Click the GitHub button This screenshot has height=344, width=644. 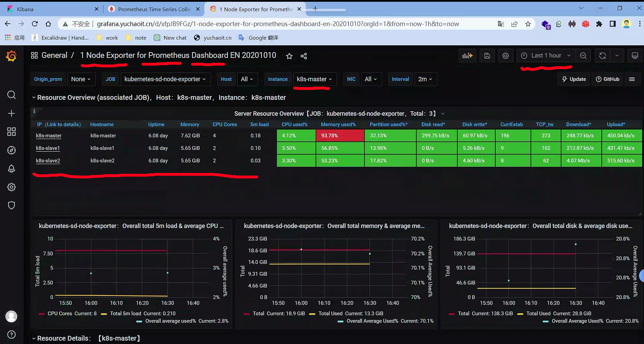(607, 79)
